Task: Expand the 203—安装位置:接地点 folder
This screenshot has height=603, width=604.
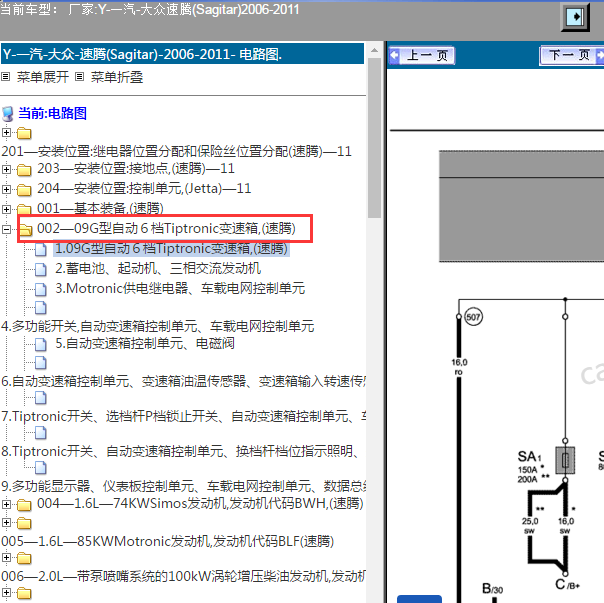Action: 6,169
